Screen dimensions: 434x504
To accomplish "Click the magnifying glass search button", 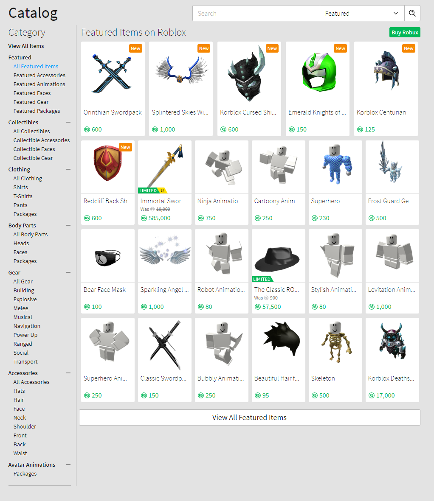I will (x=412, y=13).
